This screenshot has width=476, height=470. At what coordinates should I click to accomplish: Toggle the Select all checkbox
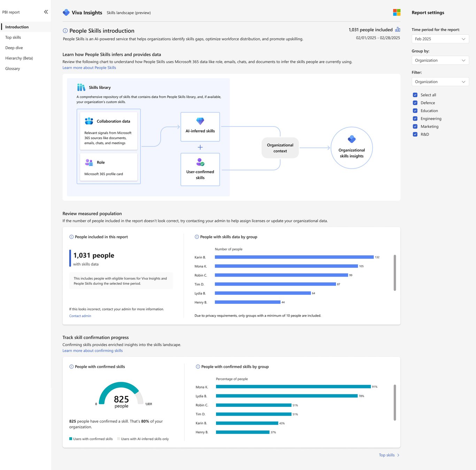tap(415, 95)
